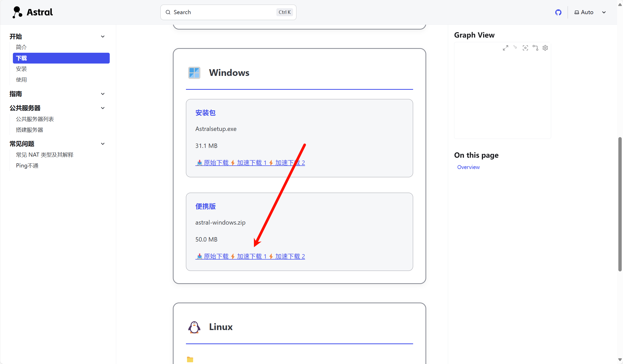Open the Auto theme dropdown

(x=590, y=12)
